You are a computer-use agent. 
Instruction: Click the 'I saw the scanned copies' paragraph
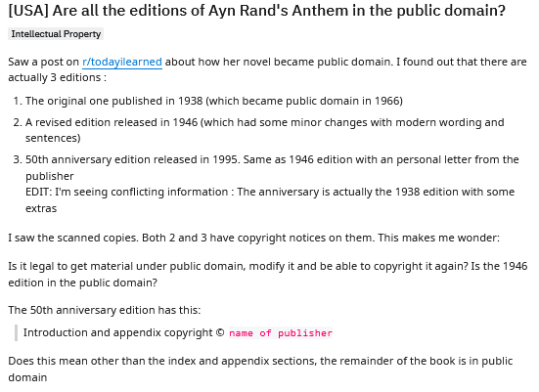coord(253,238)
